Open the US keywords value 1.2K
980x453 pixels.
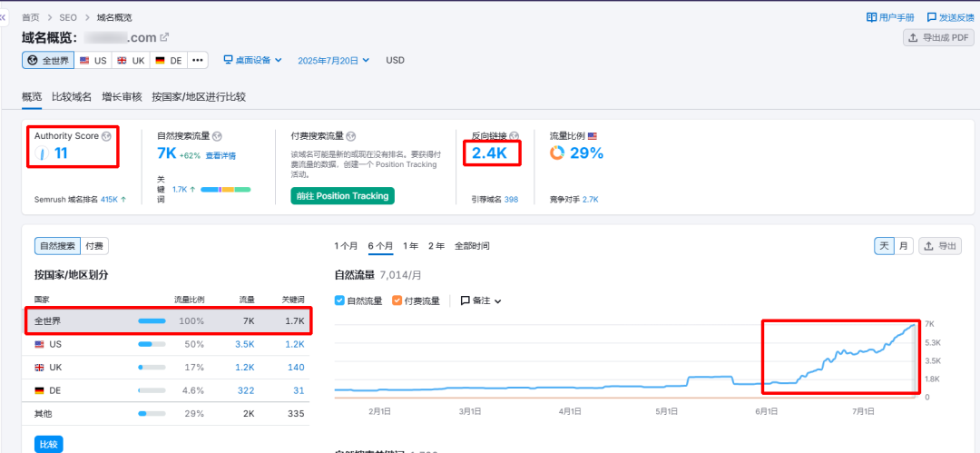294,344
